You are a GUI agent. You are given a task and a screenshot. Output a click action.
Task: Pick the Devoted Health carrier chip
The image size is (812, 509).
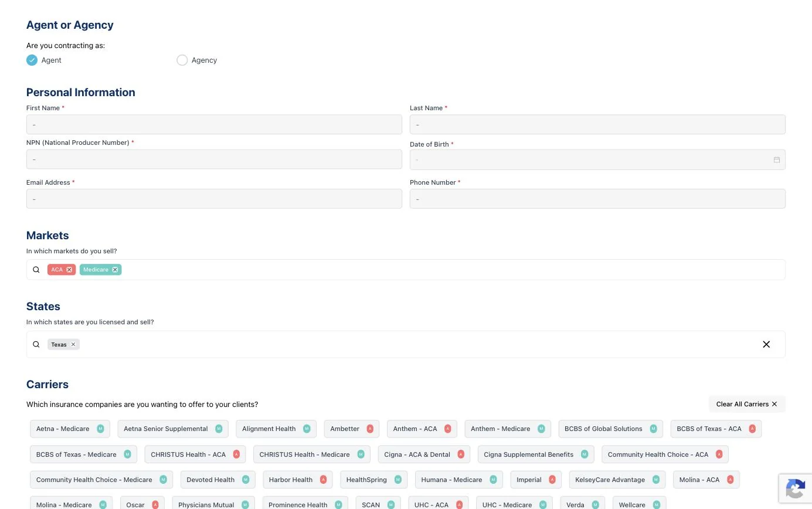click(x=218, y=480)
